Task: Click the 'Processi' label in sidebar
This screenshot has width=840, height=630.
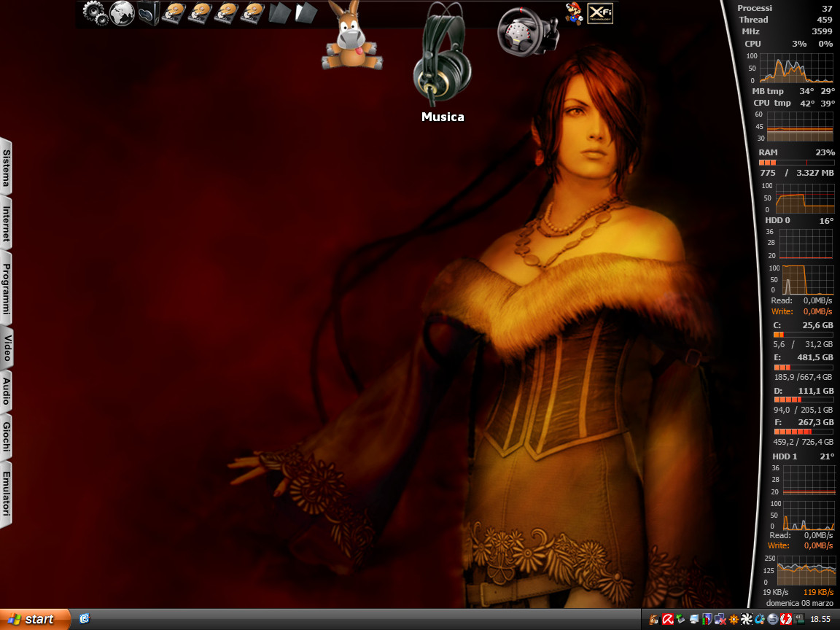Action: [754, 8]
